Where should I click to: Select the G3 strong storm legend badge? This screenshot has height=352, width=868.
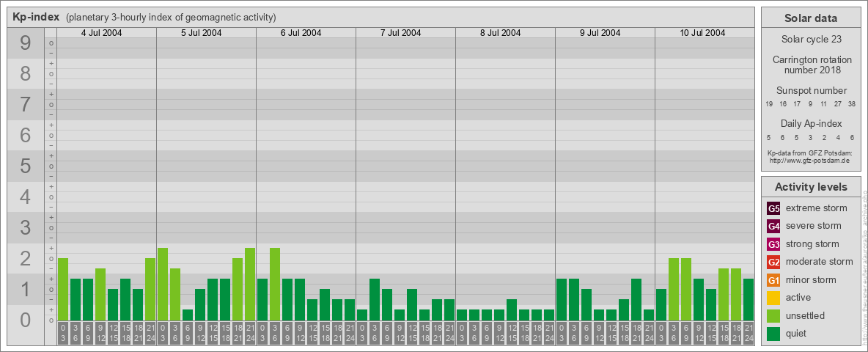[x=774, y=244]
